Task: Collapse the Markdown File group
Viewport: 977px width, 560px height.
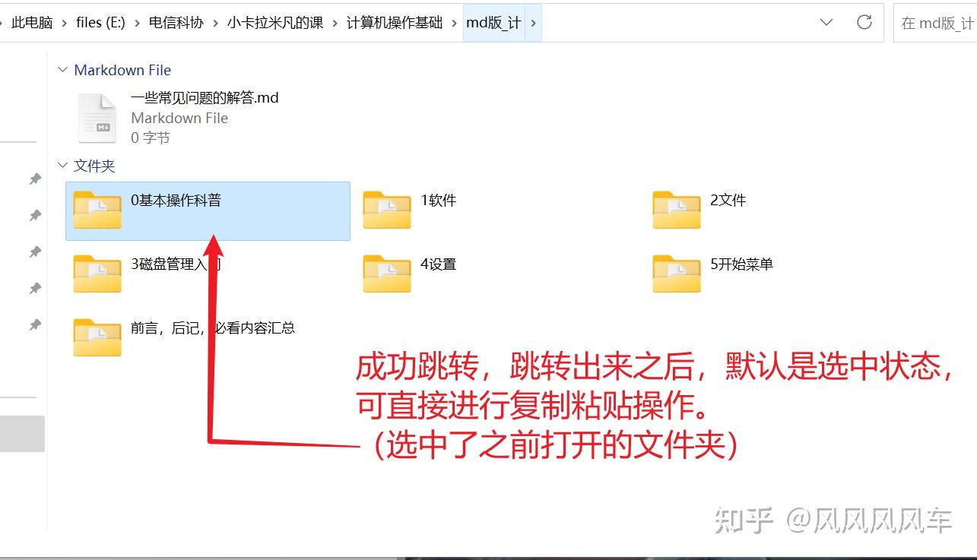Action: tap(62, 69)
